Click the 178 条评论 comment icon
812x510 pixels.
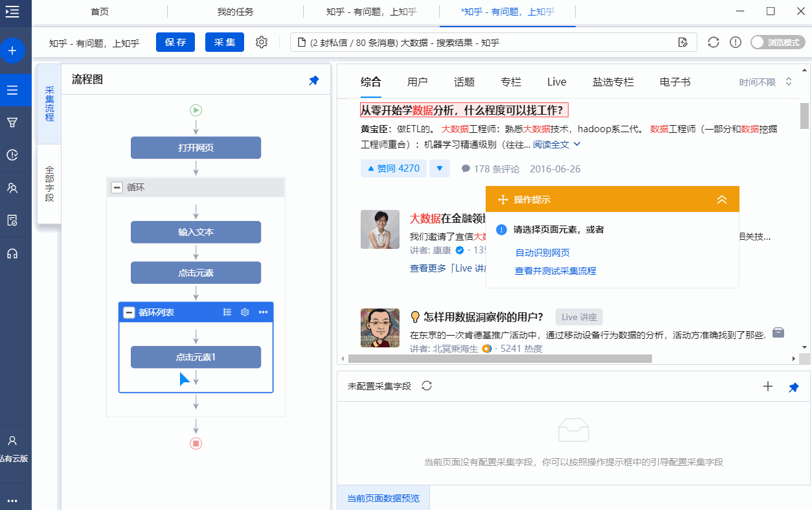[x=466, y=168]
